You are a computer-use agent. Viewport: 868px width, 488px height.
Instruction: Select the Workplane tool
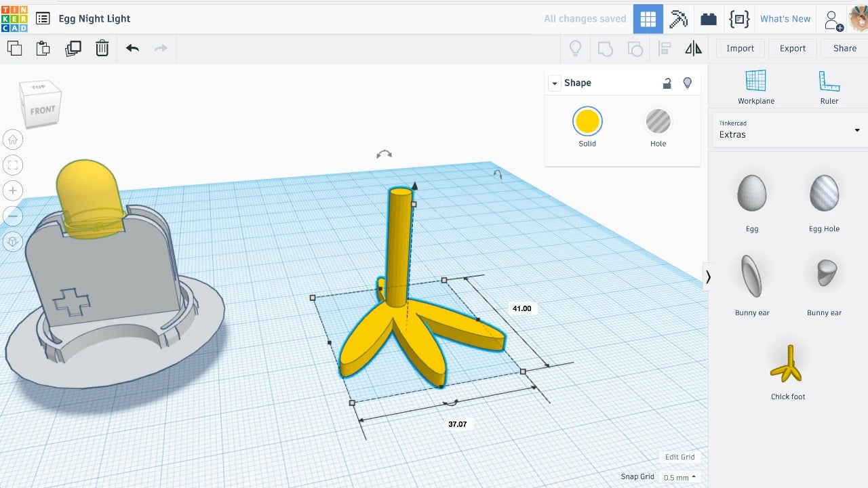755,87
